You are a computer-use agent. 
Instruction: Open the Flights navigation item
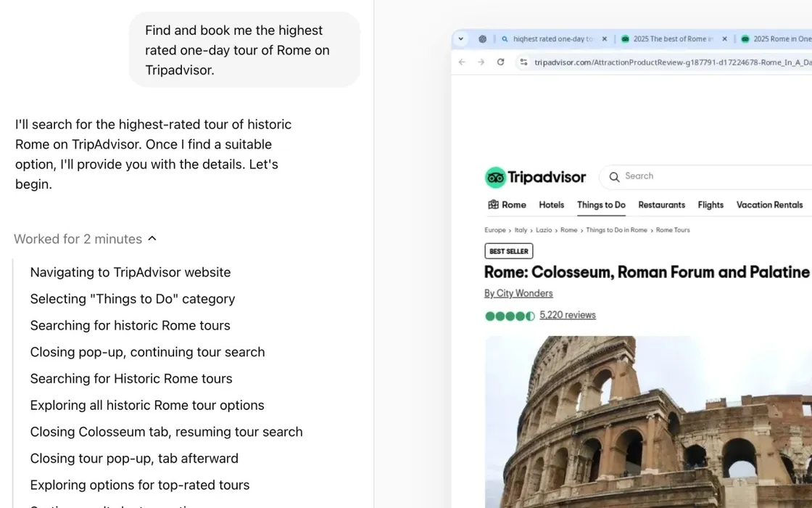[710, 205]
